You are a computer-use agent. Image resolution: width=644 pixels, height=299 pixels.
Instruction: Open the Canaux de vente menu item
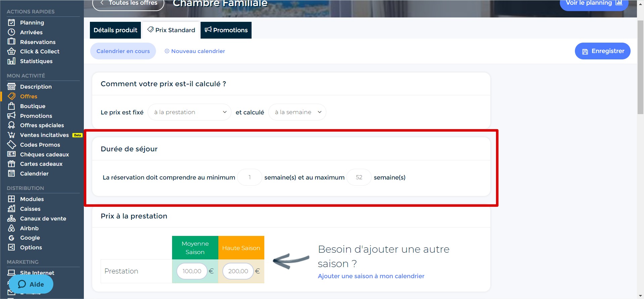(x=43, y=218)
